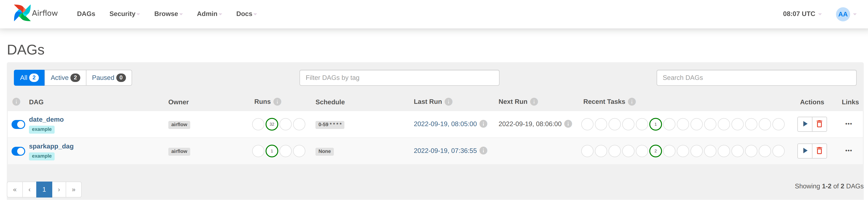Viewport: 868px width, 221px height.
Task: Open the three-dots links for date_demo
Action: (848, 124)
